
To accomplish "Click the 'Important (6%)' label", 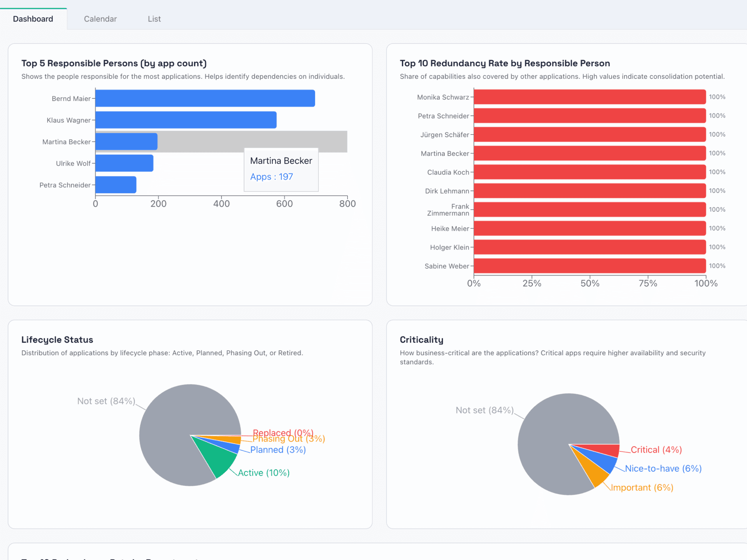I will click(642, 488).
